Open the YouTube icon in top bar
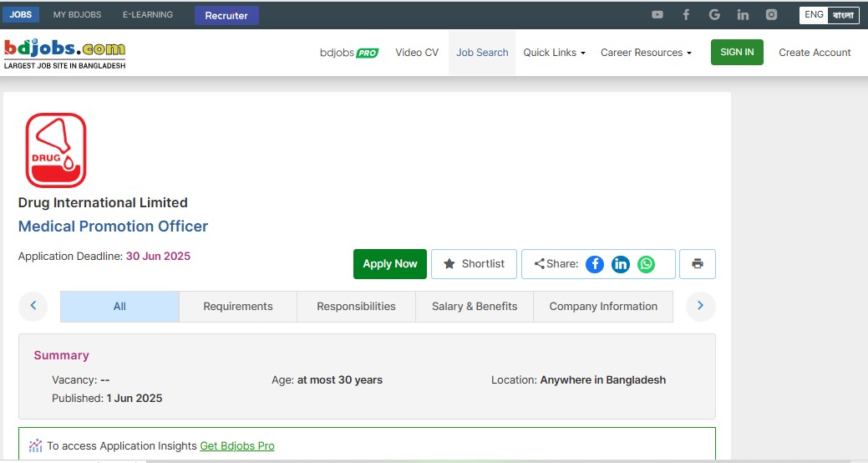 [x=657, y=15]
